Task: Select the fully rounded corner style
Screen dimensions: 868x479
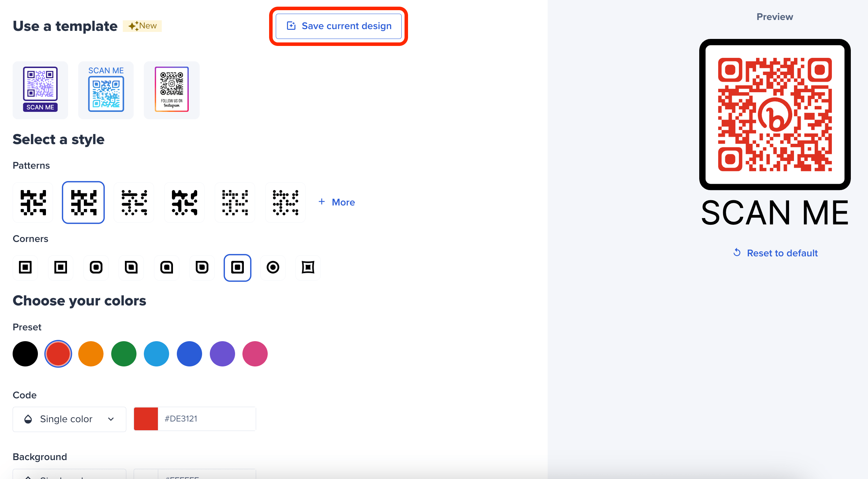Action: pos(96,268)
